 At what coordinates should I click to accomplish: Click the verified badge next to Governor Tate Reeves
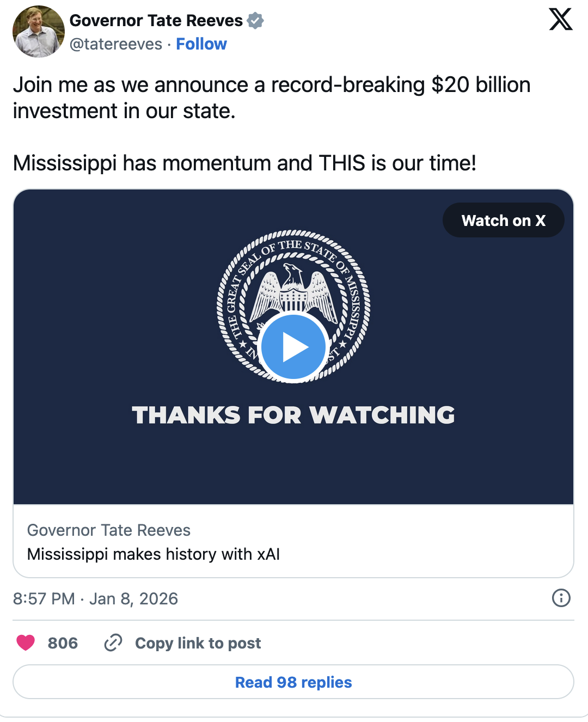(x=254, y=21)
